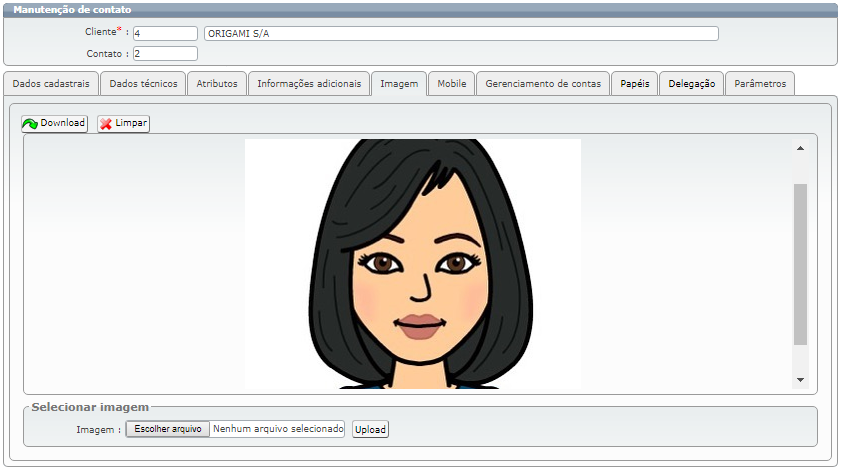The image size is (842, 470).
Task: Switch to the Papéis tab
Action: pyautogui.click(x=634, y=84)
